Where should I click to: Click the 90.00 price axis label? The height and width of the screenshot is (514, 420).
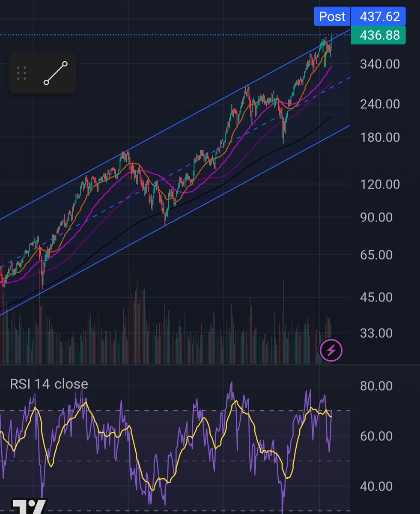(x=376, y=217)
